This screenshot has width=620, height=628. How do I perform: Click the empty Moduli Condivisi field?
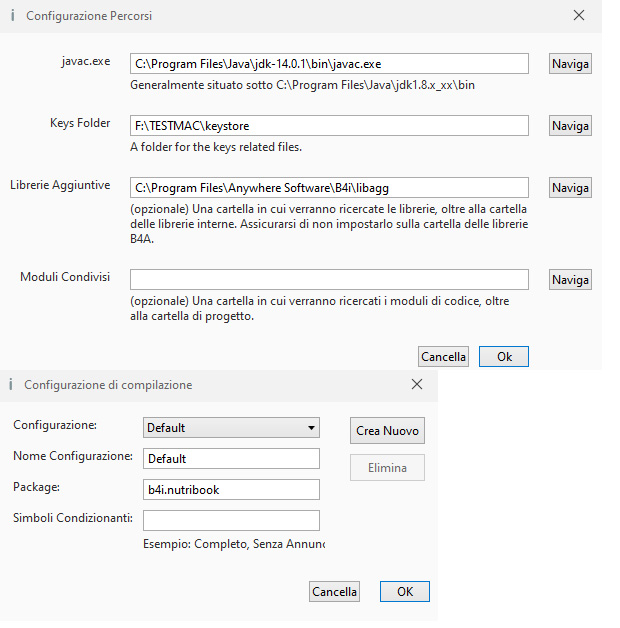point(329,280)
